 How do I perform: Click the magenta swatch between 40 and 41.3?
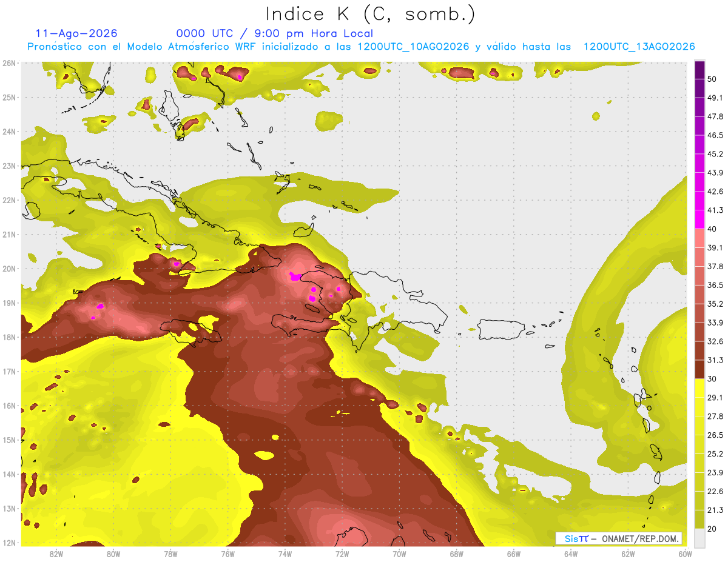699,219
